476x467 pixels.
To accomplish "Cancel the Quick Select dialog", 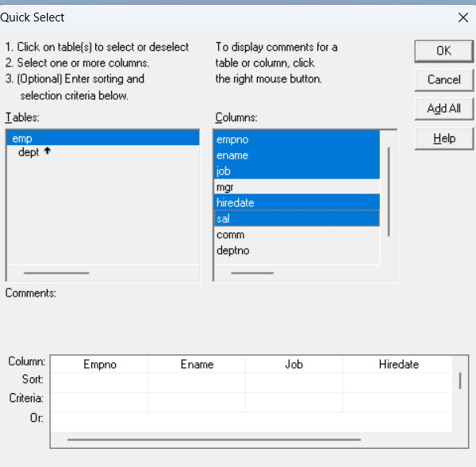I will (x=443, y=80).
